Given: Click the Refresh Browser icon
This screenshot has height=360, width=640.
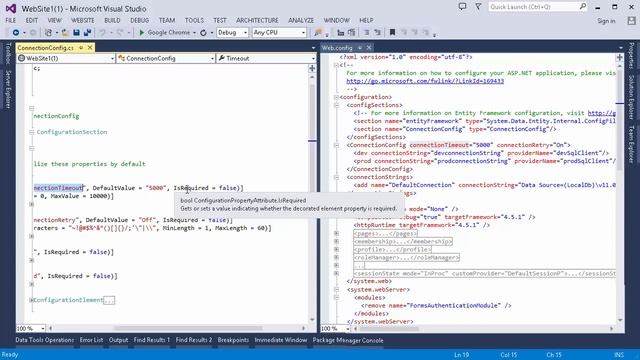Looking at the screenshot, I should [x=203, y=32].
